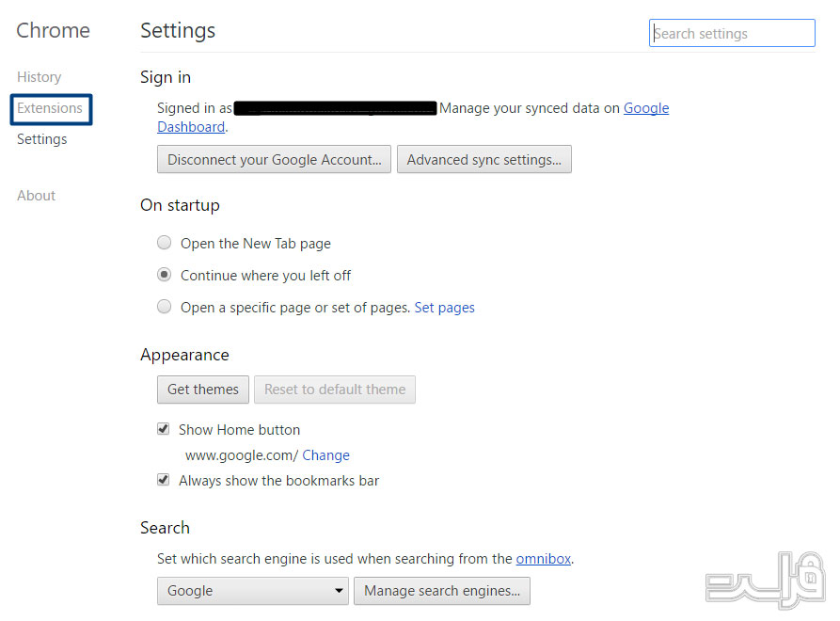Click the www.google.com/ home page text
840x621 pixels.
click(x=242, y=455)
